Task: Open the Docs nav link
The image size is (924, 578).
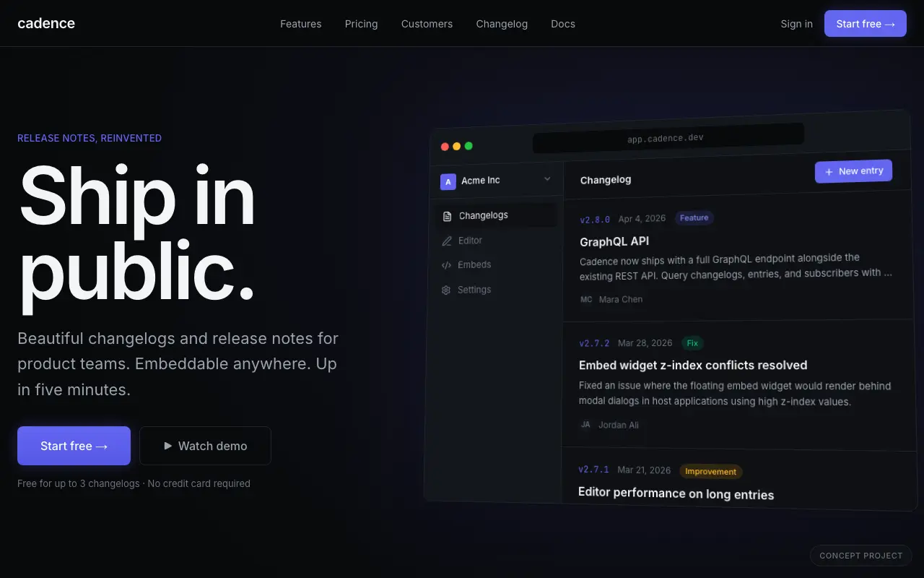Action: pos(563,24)
